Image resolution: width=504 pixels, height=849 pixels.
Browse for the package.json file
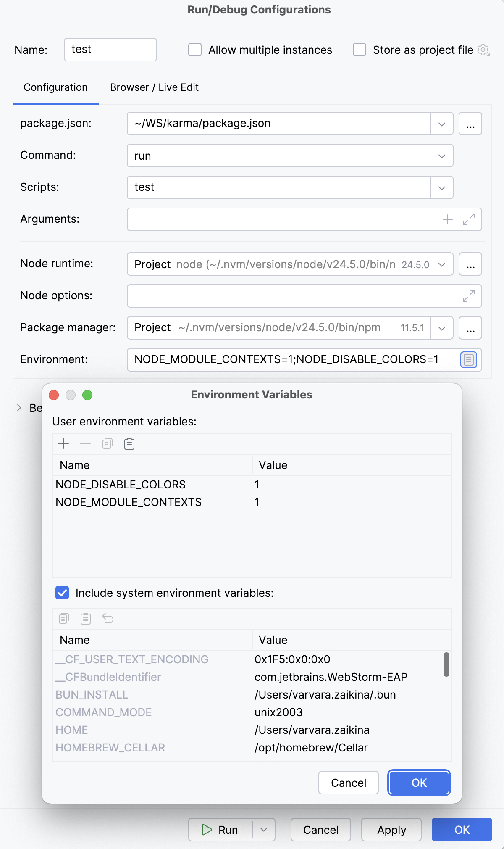470,124
